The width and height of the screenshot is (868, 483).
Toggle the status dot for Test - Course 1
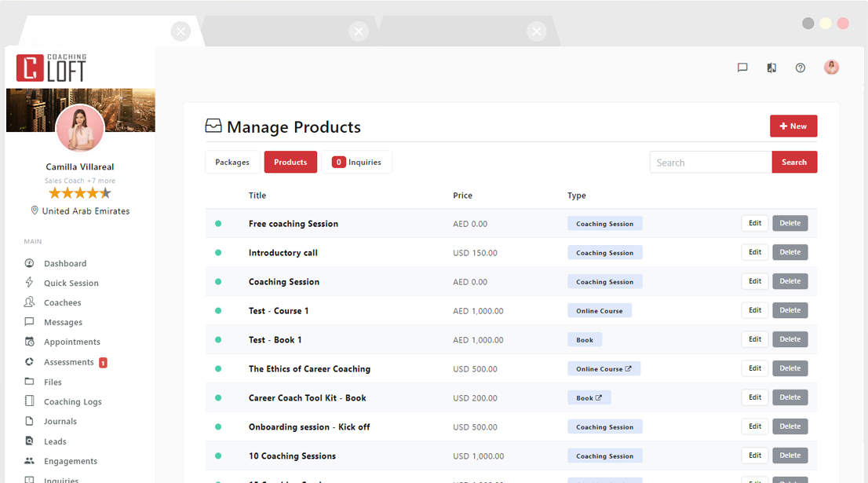[217, 310]
